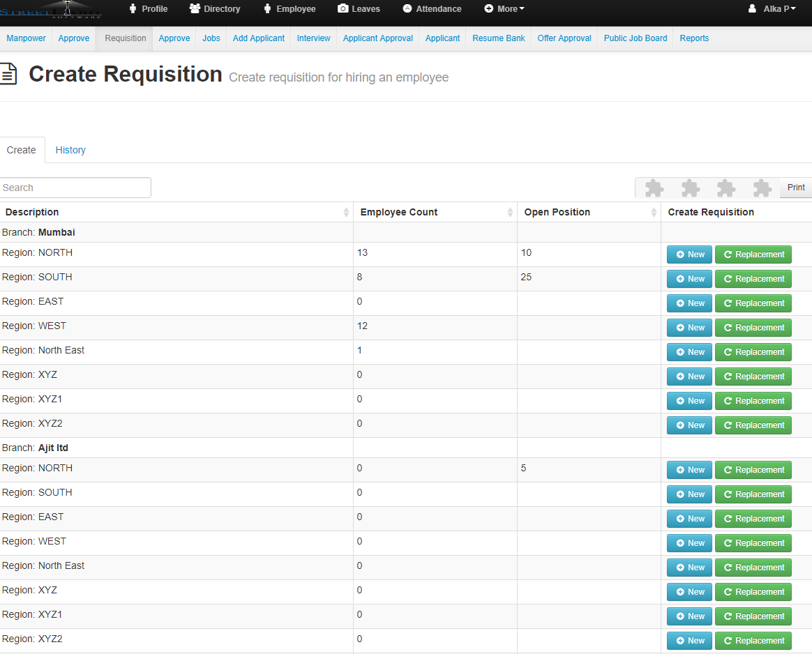Focus the Search input field
The image size is (812, 654).
click(75, 188)
